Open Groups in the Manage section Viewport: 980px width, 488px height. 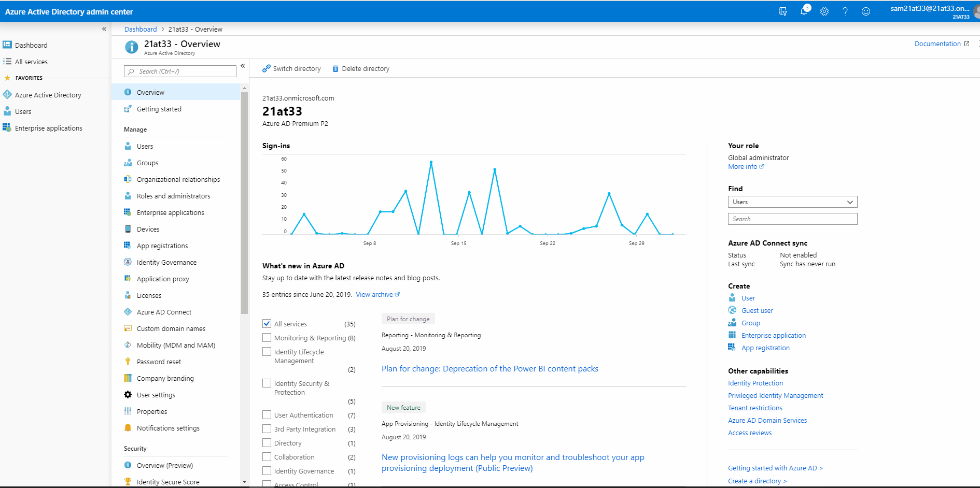[147, 163]
